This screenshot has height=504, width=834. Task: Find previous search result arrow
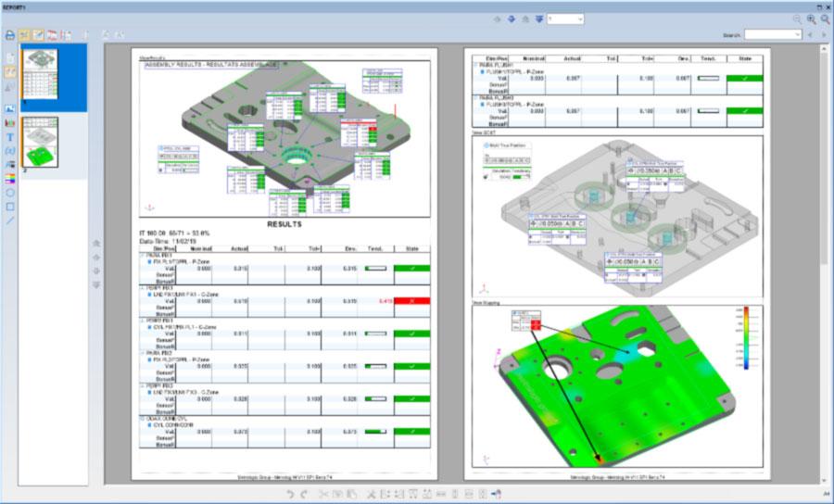point(810,35)
